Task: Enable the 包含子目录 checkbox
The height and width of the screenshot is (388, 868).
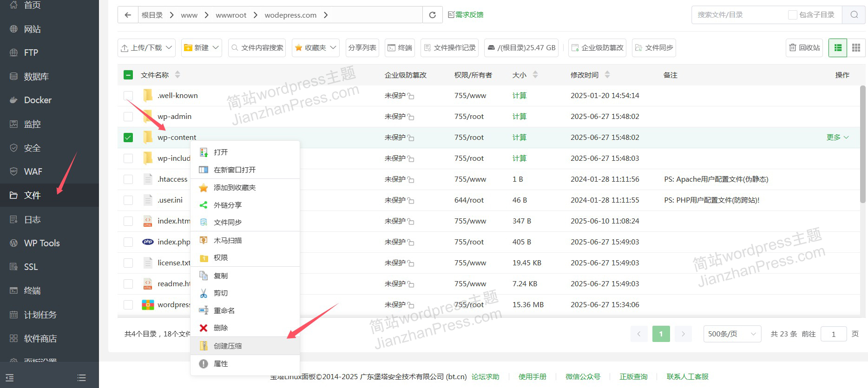Action: point(792,15)
